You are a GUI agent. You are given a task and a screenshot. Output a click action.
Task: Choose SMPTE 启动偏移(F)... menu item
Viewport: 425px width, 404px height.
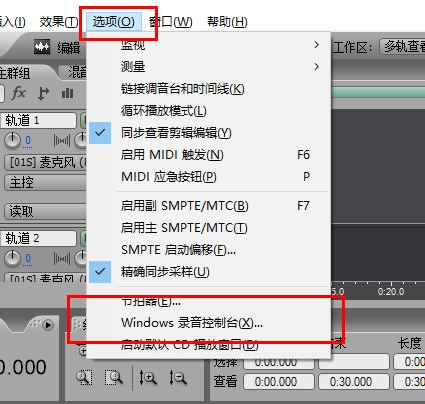point(209,250)
